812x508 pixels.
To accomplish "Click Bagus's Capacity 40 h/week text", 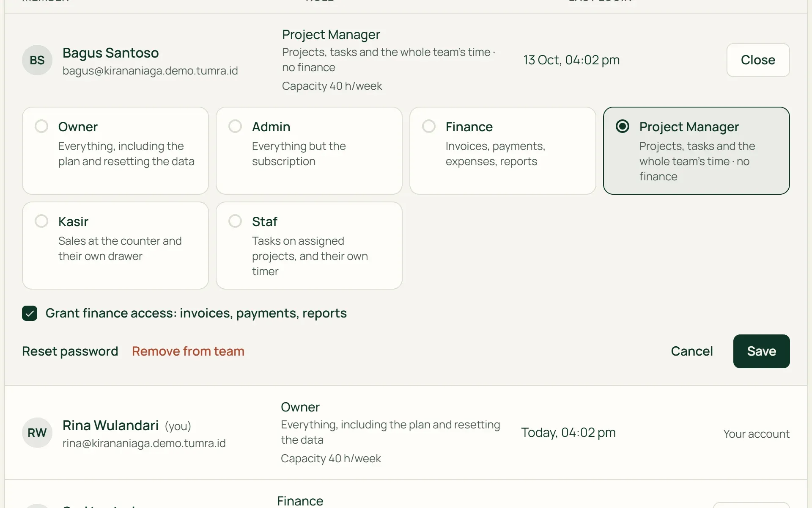I will 332,86.
